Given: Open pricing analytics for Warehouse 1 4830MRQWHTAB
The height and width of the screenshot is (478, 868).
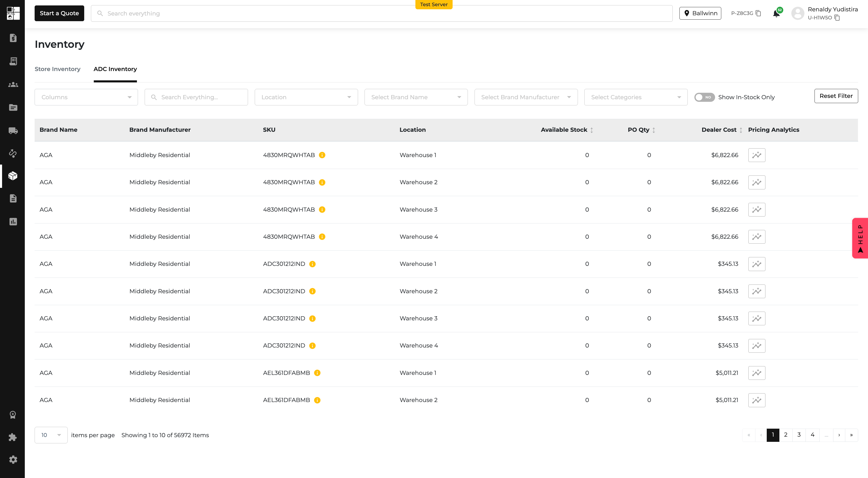Looking at the screenshot, I should [x=757, y=155].
